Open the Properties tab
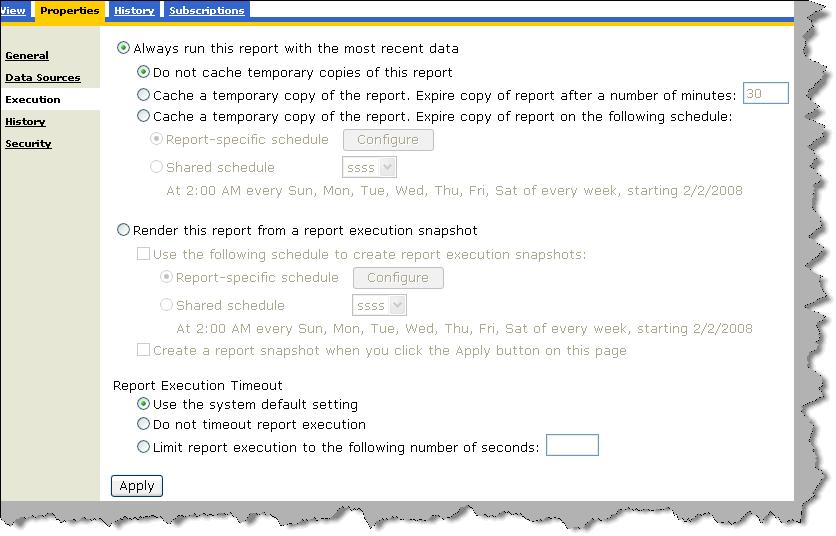This screenshot has width=836, height=536. [x=69, y=11]
